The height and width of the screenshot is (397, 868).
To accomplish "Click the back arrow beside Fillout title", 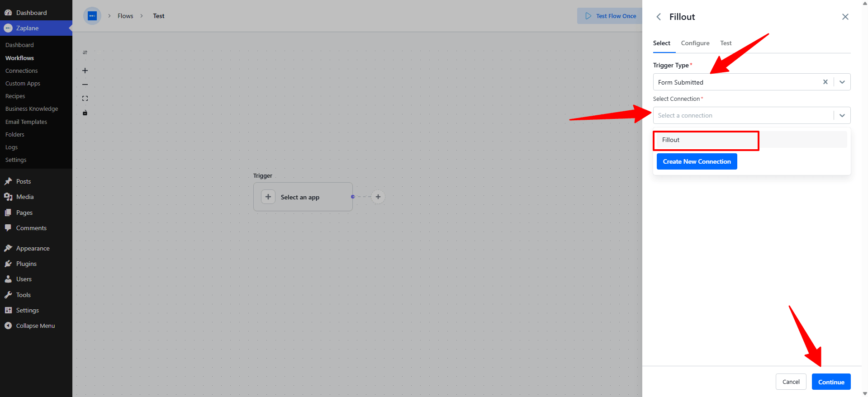I will tap(659, 17).
